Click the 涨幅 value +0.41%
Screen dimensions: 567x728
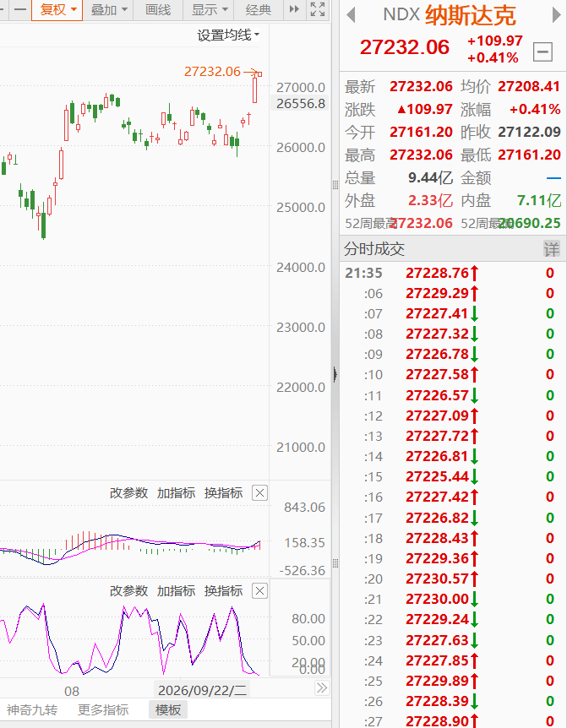pyautogui.click(x=535, y=110)
